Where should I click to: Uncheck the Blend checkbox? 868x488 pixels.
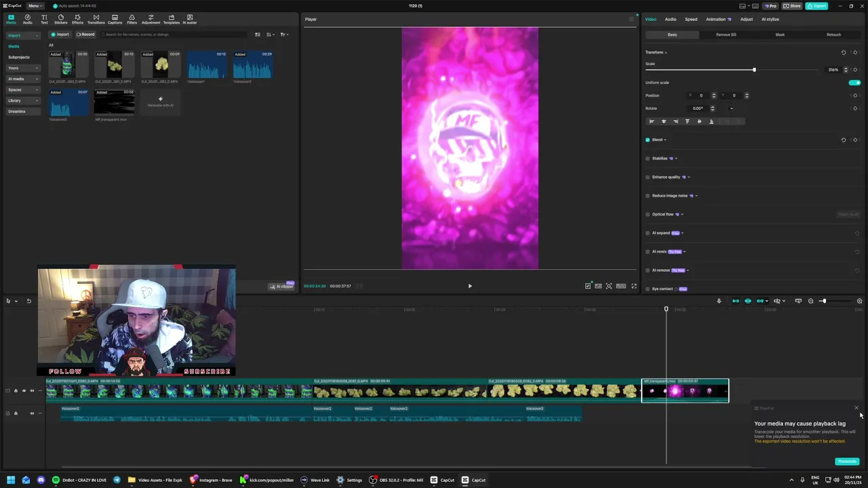(648, 140)
